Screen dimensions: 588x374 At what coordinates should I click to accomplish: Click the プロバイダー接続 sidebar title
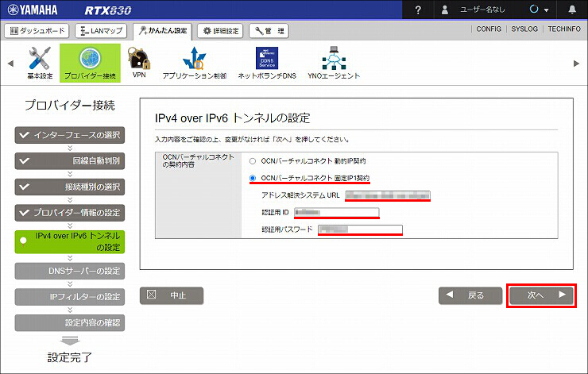pos(70,106)
